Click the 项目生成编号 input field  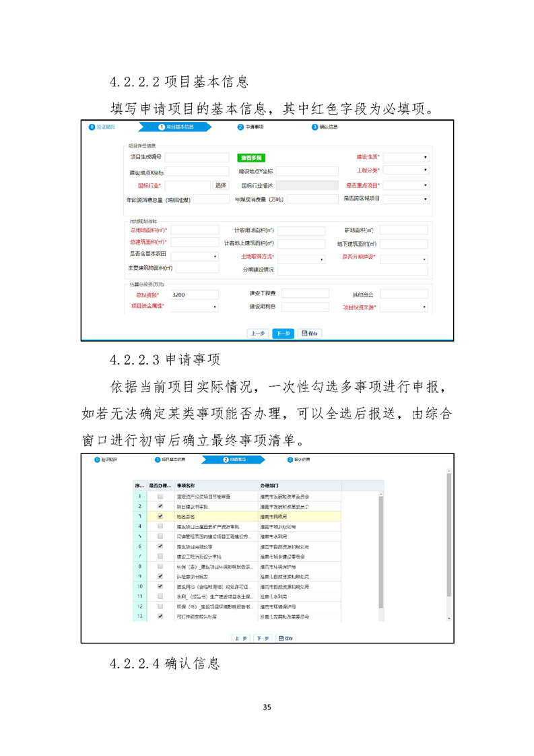click(x=197, y=157)
